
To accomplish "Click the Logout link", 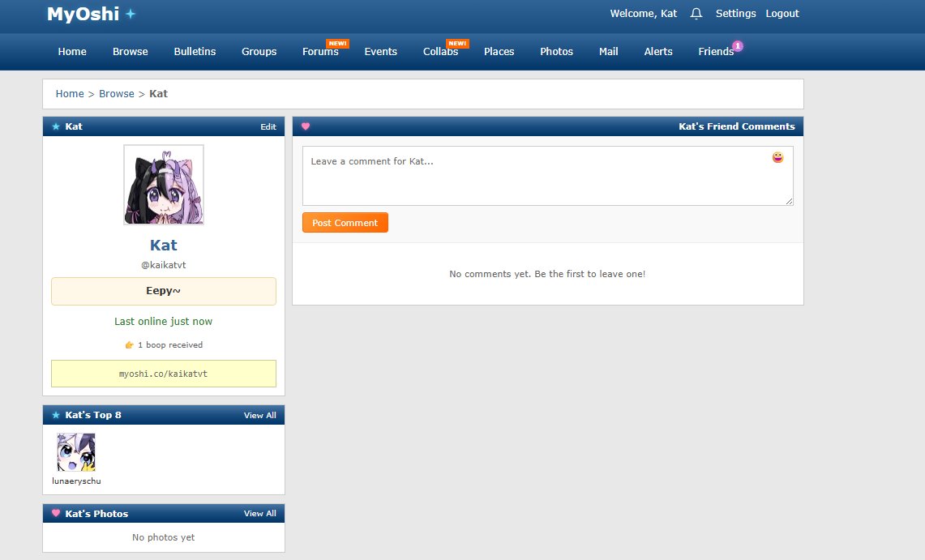I will click(x=782, y=14).
